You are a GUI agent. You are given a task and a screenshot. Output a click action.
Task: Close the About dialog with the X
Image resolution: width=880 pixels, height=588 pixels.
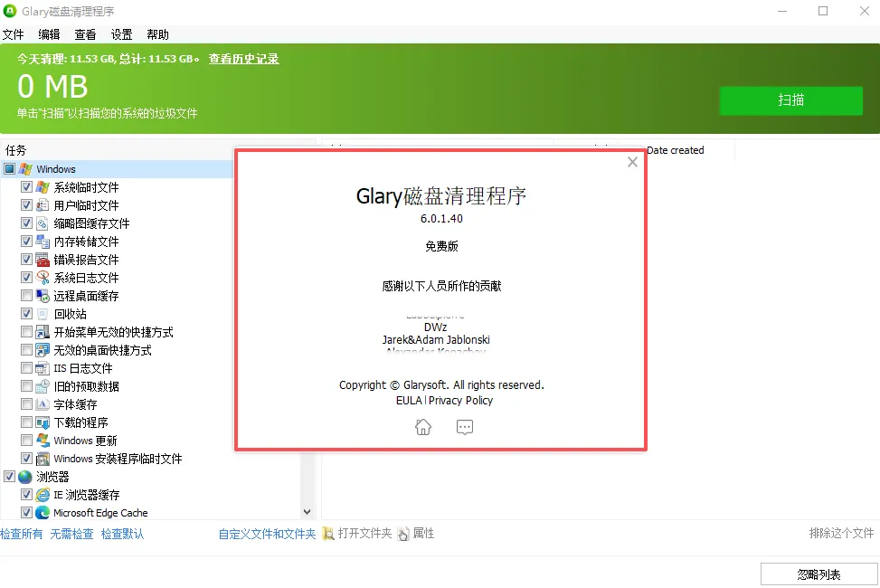632,162
